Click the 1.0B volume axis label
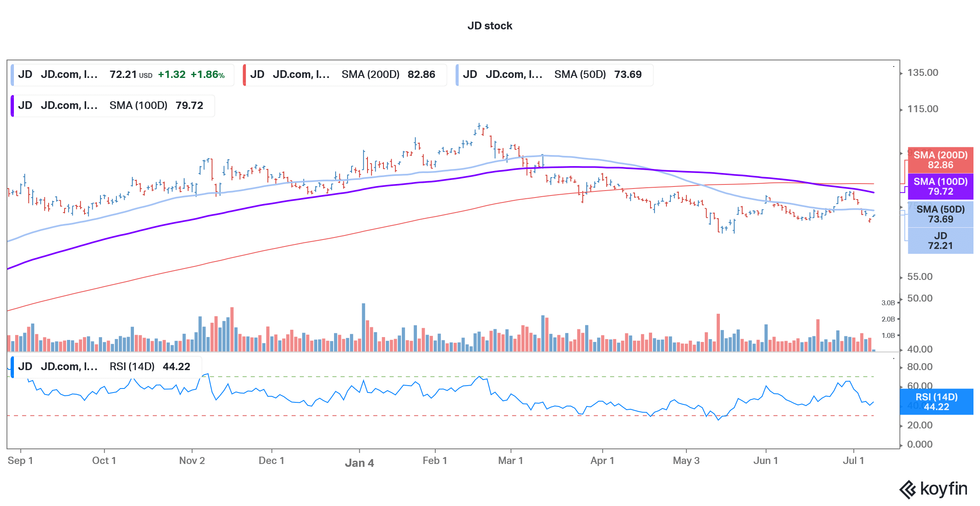 pyautogui.click(x=888, y=335)
